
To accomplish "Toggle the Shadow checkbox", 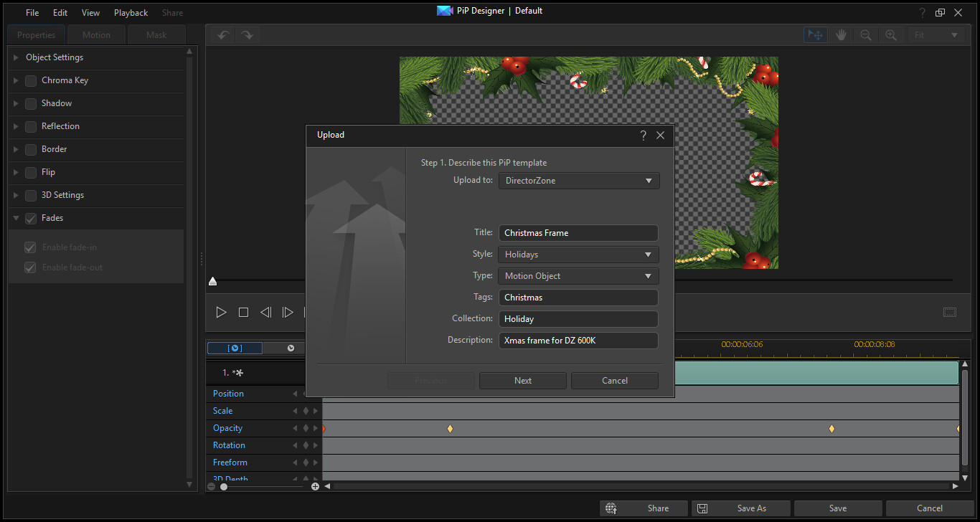I will [x=31, y=103].
